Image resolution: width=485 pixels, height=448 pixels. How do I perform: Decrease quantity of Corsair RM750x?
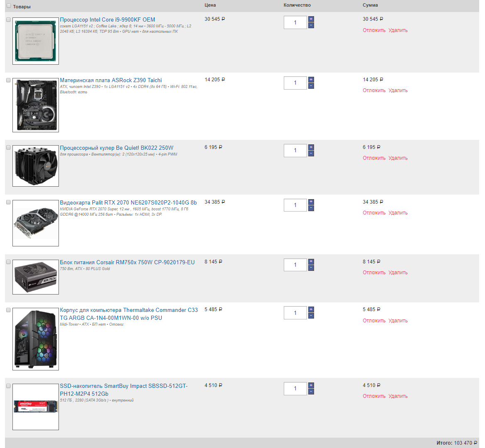(x=311, y=268)
